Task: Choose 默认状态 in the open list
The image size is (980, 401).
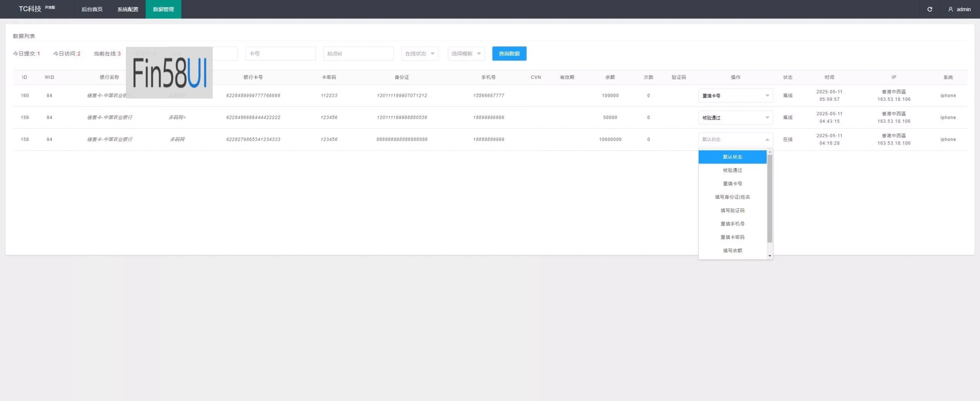Action: coord(732,157)
